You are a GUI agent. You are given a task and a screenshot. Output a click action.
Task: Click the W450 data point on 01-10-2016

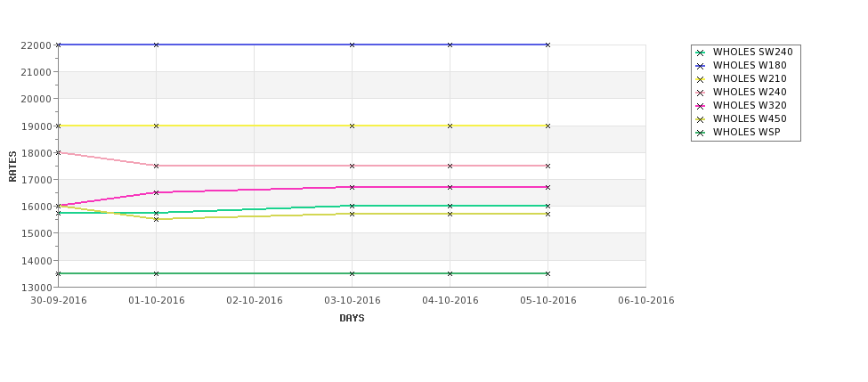click(156, 219)
